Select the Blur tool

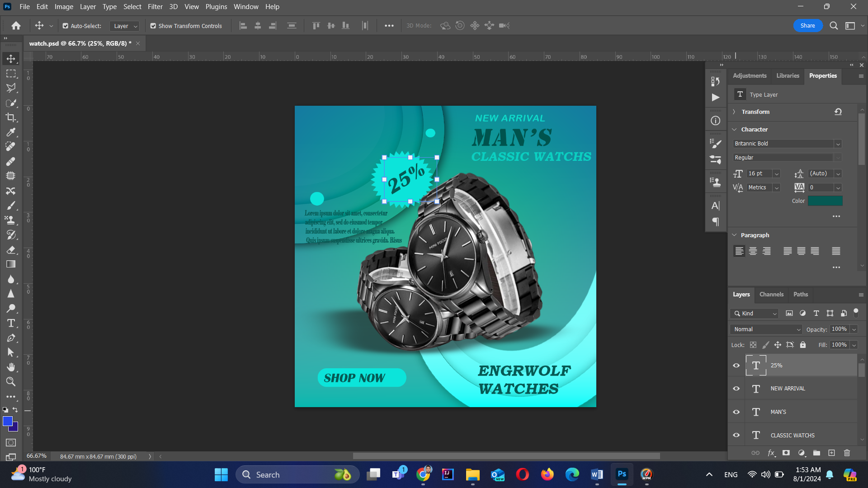(x=11, y=279)
